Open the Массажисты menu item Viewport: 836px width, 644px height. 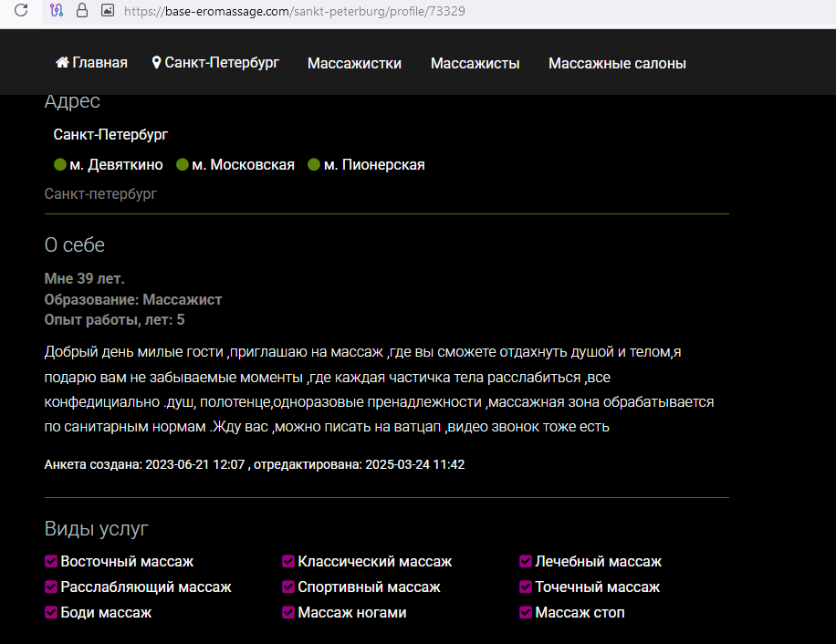pos(475,63)
